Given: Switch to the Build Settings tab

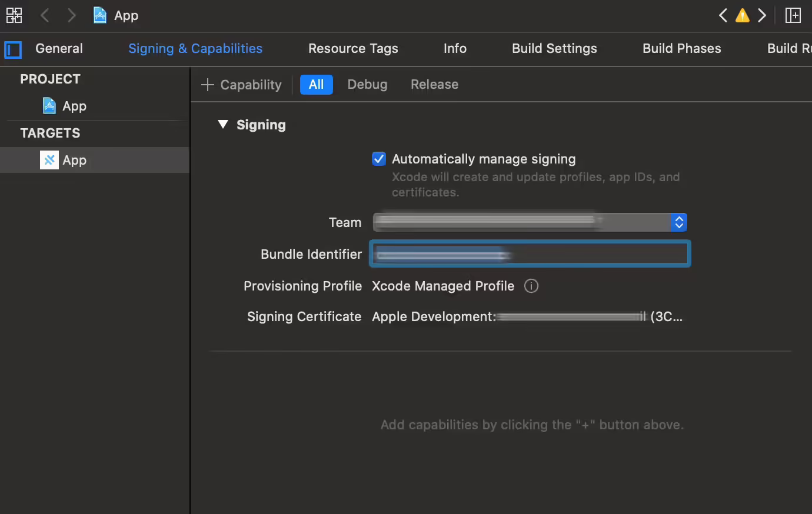Looking at the screenshot, I should (554, 49).
